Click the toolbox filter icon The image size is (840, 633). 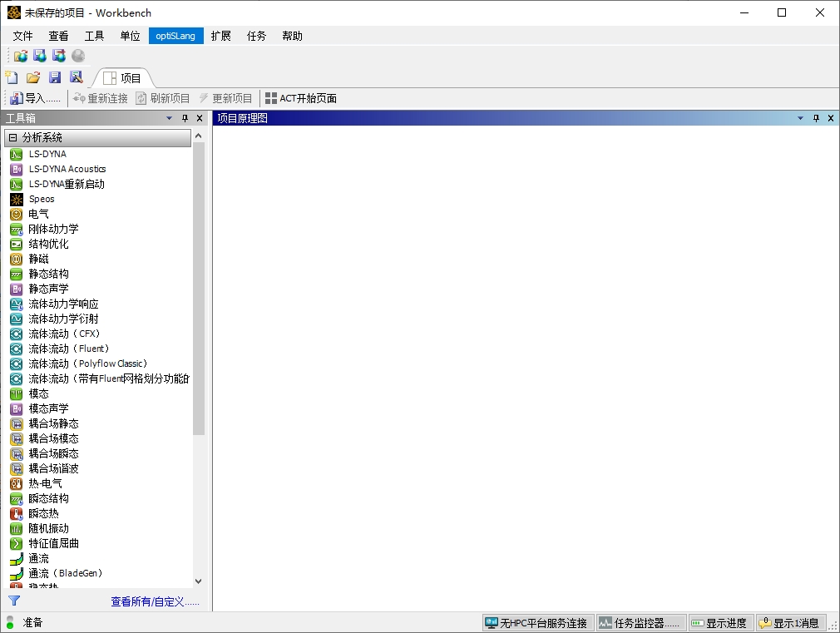point(12,600)
